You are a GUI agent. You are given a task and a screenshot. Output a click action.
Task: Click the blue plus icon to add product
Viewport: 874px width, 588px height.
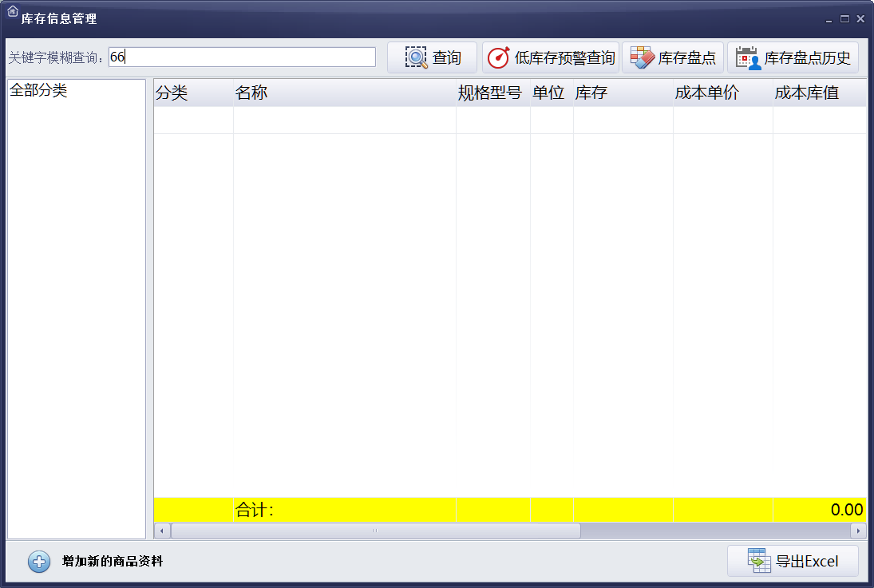39,561
